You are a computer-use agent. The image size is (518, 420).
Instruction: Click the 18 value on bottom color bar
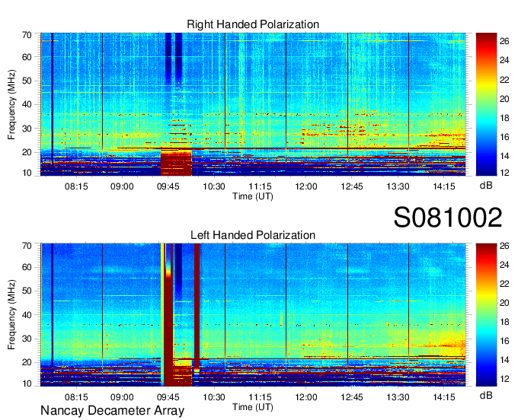pyautogui.click(x=504, y=322)
